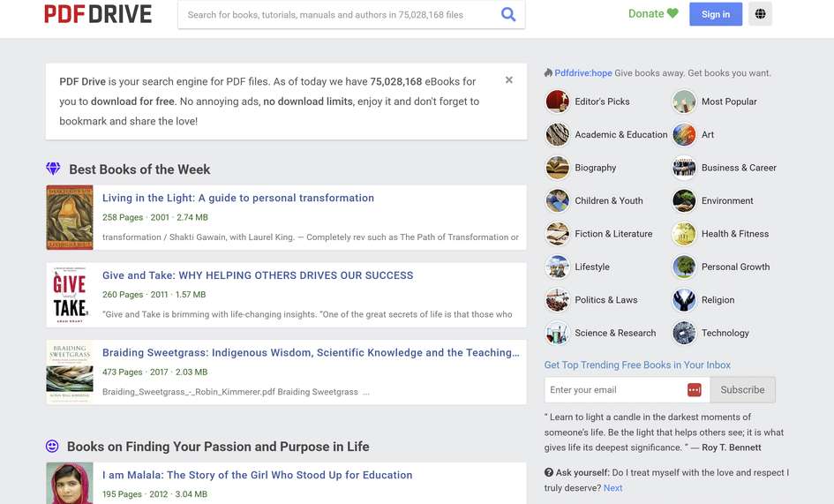
Task: Click the smiley icon beside Books on Finding Your Passion
Action: click(x=52, y=446)
